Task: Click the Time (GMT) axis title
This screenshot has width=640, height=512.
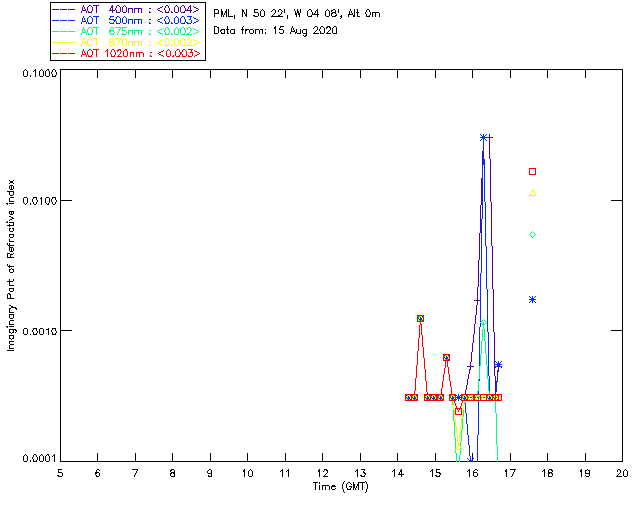Action: pos(340,487)
